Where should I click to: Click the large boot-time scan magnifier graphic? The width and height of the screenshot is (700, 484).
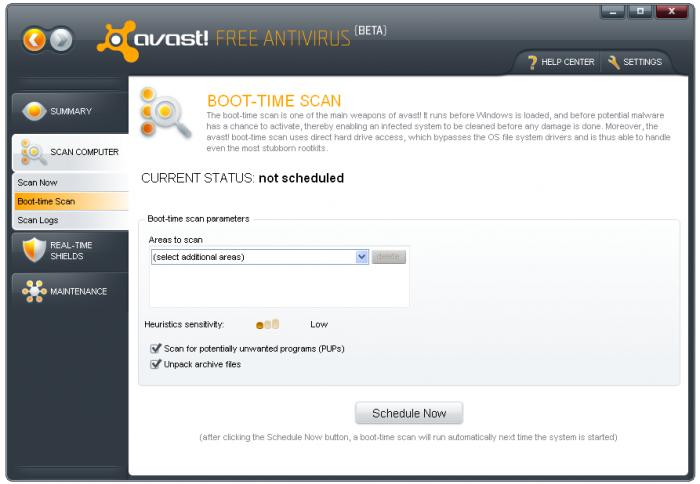pyautogui.click(x=165, y=113)
